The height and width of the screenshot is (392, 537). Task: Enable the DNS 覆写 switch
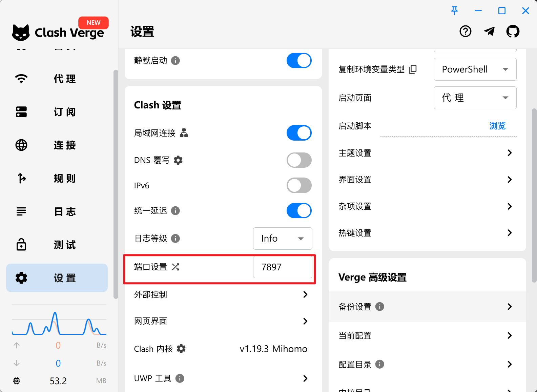pyautogui.click(x=299, y=160)
